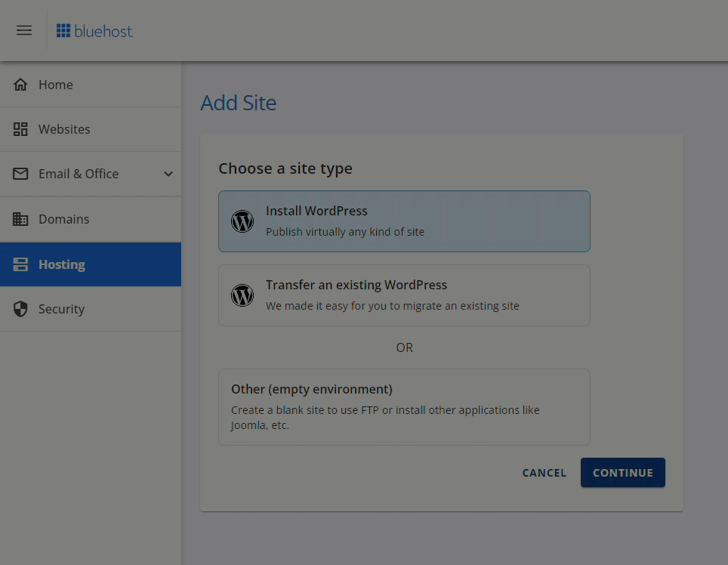Click 'Create a blank site to use FTP' description
Screen dimensions: 728x565
point(385,418)
